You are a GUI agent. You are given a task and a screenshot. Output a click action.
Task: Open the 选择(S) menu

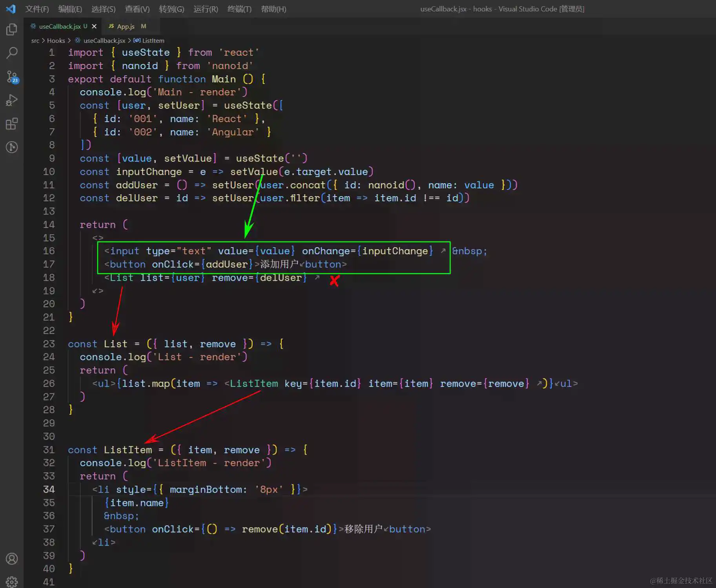103,9
